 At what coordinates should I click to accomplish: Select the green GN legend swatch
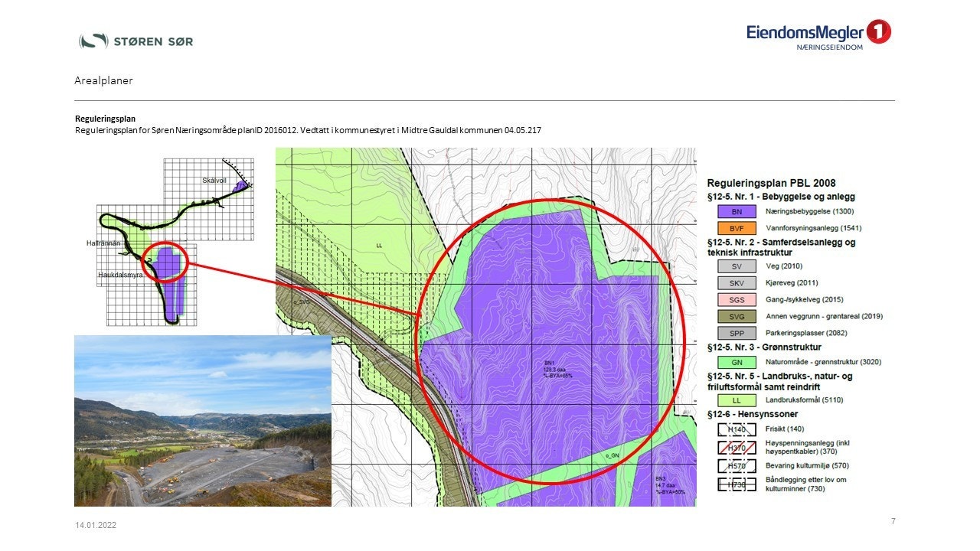pyautogui.click(x=737, y=362)
